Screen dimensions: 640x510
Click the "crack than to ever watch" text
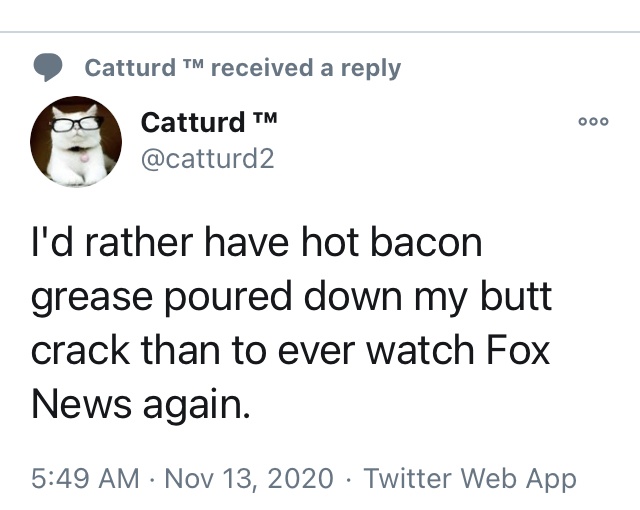pyautogui.click(x=248, y=351)
